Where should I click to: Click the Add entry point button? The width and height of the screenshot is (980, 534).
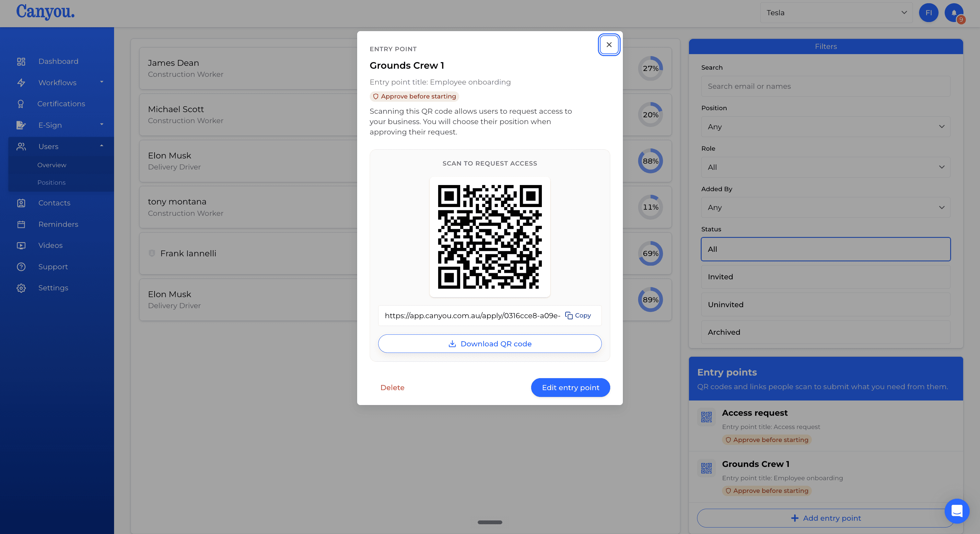tap(825, 518)
